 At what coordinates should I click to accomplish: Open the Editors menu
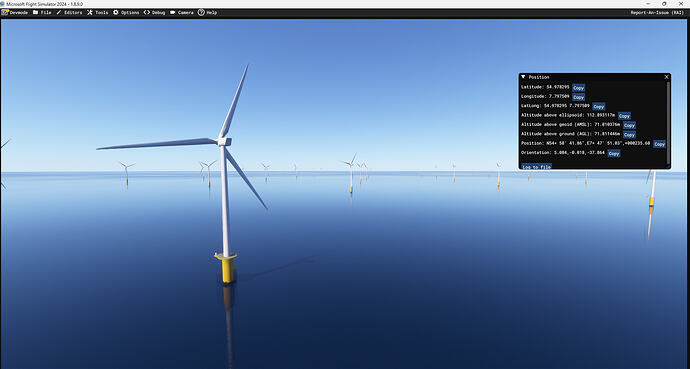coord(69,13)
